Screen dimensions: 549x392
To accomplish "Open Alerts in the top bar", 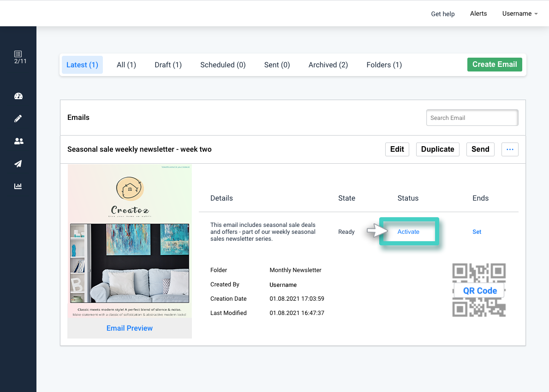I will tap(478, 14).
